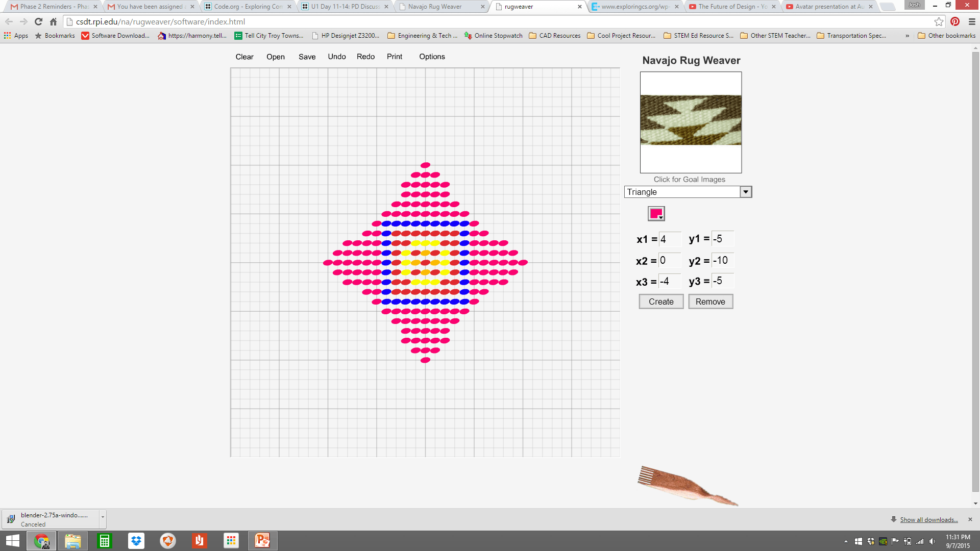
Task: Open blender download item arrow menu
Action: (x=103, y=517)
